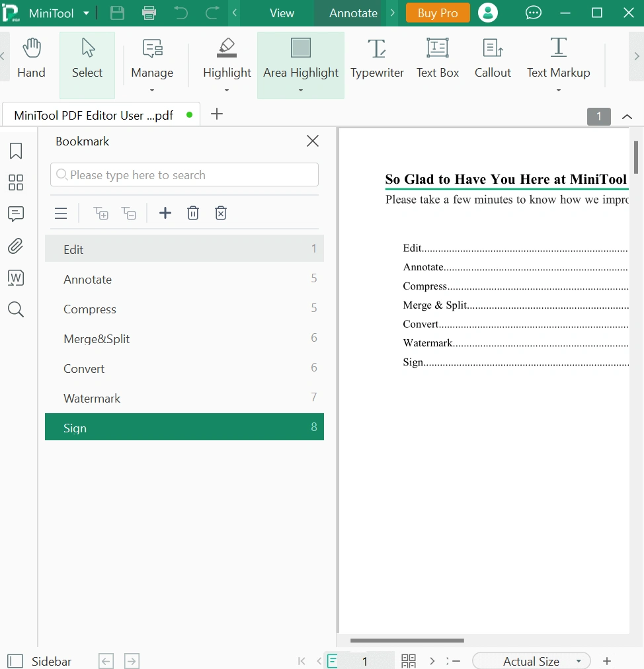Jump to the Edit bookmark

(184, 249)
